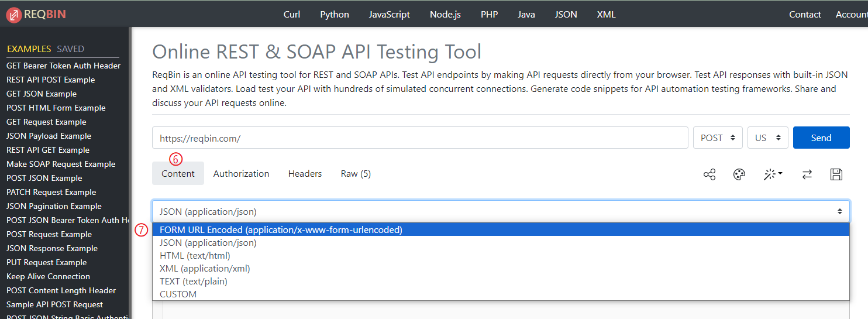The height and width of the screenshot is (319, 868).
Task: Open the PHP navbar link
Action: (489, 15)
